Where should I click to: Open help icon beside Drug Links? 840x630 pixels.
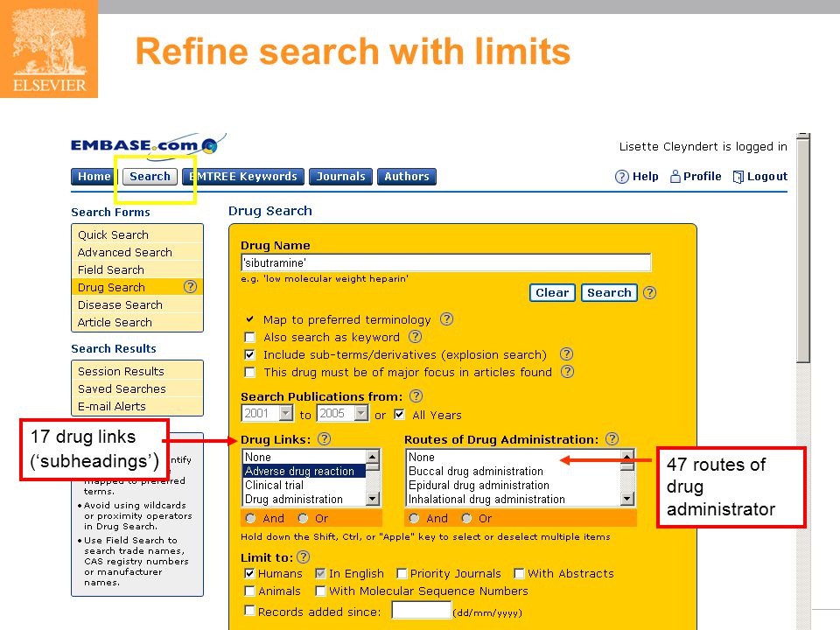click(324, 439)
